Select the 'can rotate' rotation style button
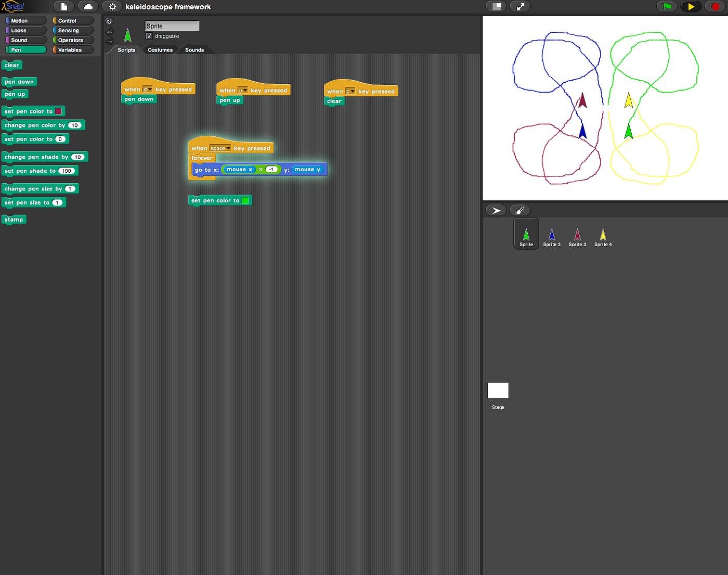Viewport: 728px width, 575px height. [x=109, y=21]
